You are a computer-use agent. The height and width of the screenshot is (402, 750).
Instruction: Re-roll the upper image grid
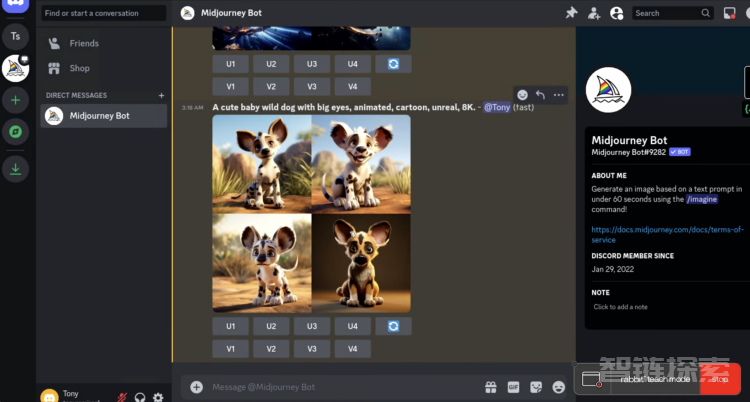click(x=393, y=64)
